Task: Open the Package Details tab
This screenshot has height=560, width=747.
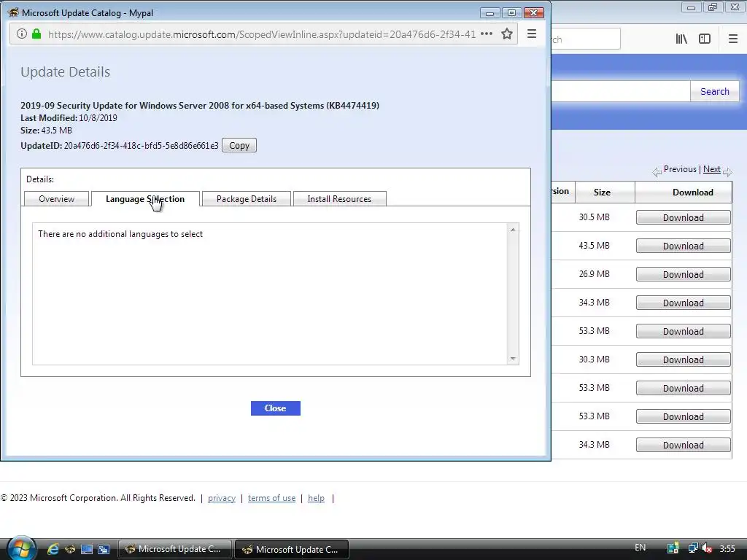Action: coord(247,199)
